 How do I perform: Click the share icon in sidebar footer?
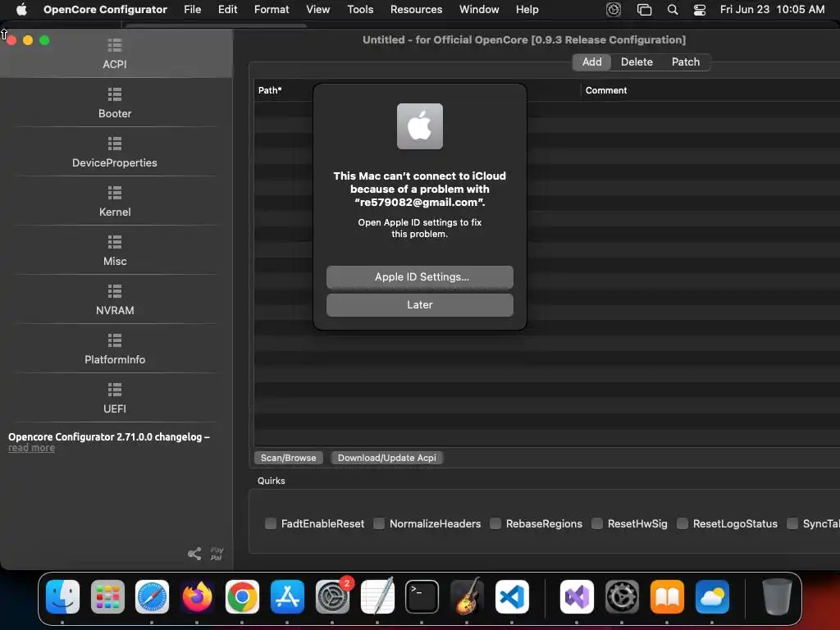click(194, 554)
